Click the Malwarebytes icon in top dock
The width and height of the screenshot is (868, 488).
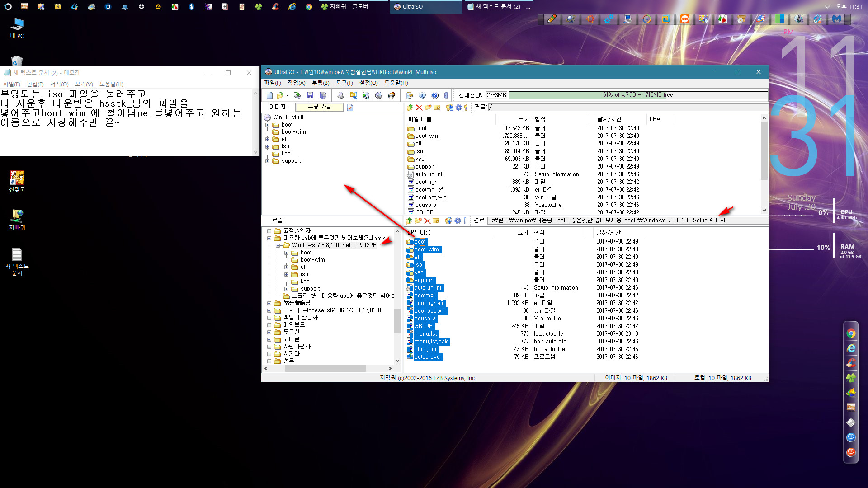(x=837, y=19)
